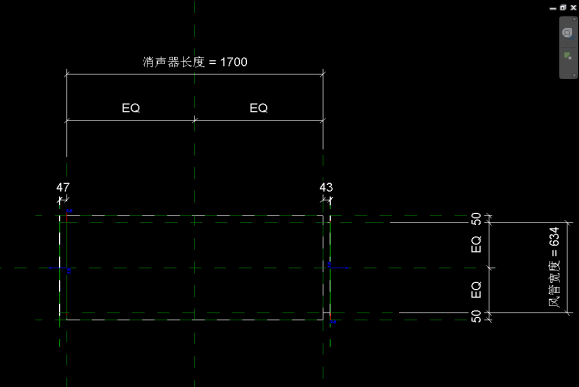This screenshot has height=387, width=579.
Task: Toggle the right EQ on the length dimension
Action: pyautogui.click(x=258, y=108)
